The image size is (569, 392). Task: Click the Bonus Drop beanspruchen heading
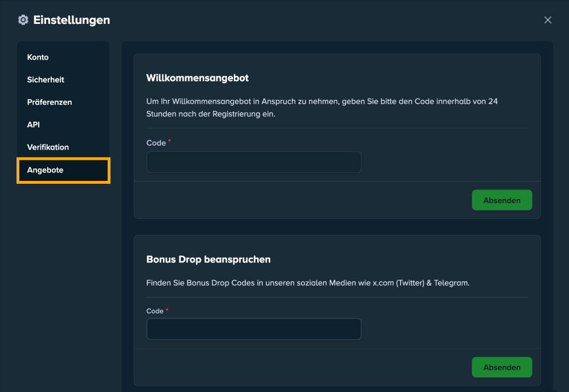click(x=208, y=259)
